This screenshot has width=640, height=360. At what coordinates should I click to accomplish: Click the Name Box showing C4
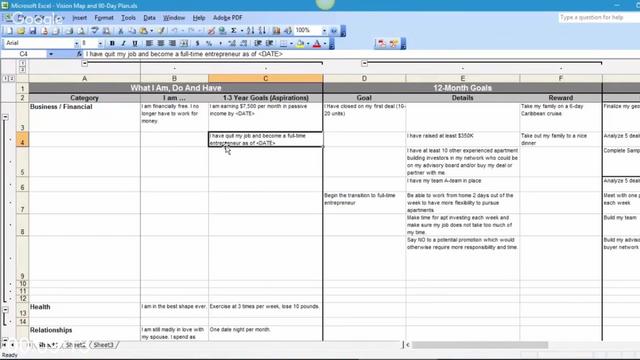[x=24, y=54]
